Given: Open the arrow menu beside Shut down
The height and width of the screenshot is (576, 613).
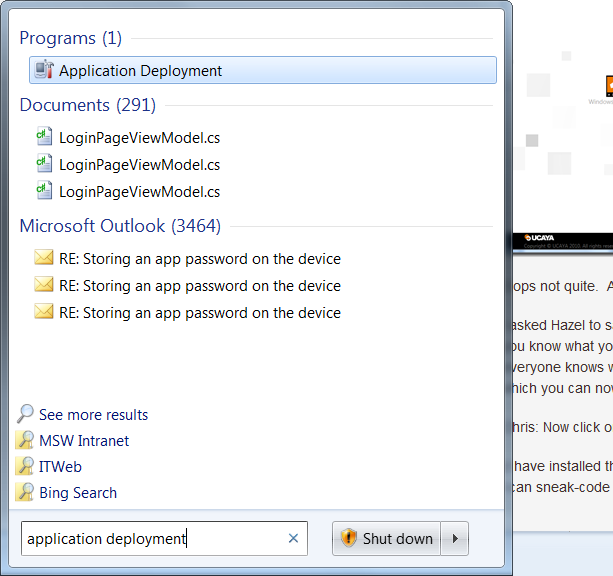Looking at the screenshot, I should [455, 539].
